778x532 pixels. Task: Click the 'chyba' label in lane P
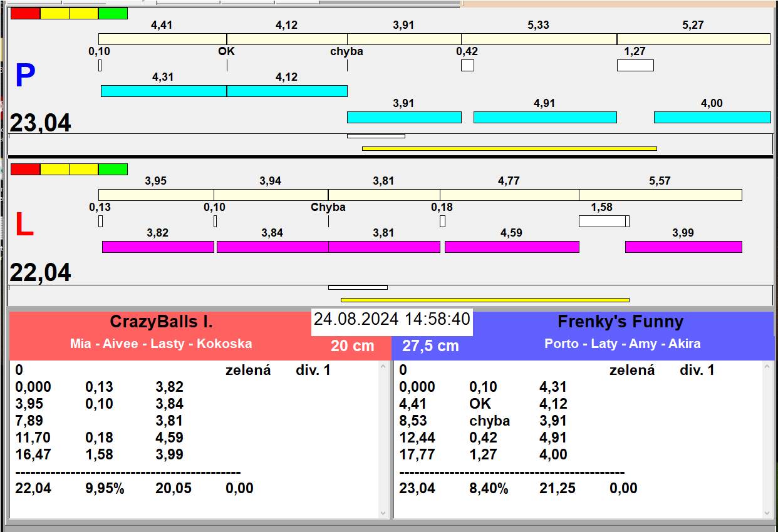click(x=346, y=51)
